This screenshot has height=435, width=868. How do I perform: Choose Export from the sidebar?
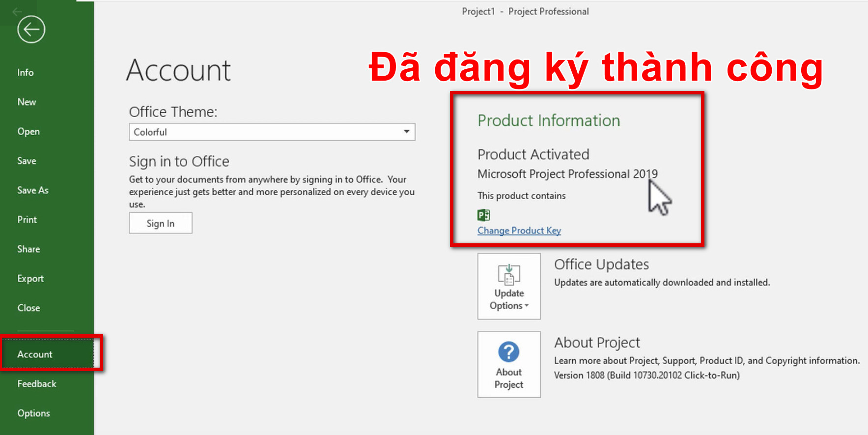[x=30, y=279]
